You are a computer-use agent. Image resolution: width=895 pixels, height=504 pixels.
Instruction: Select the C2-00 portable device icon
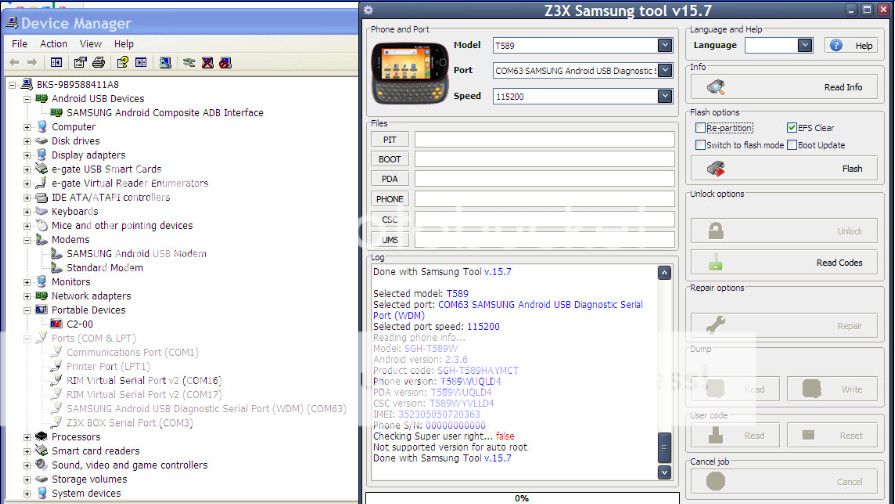pos(56,324)
